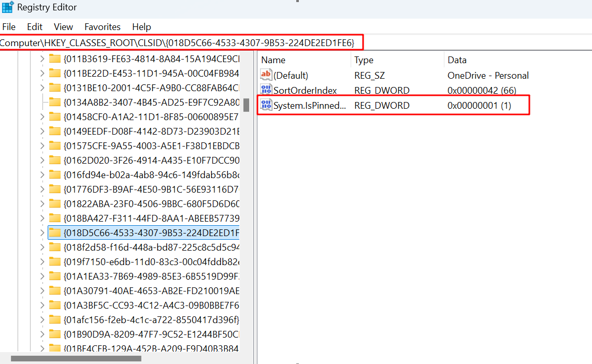The height and width of the screenshot is (364, 592).
Task: Expand the {011BE22D-E453 key
Action: [x=42, y=73]
